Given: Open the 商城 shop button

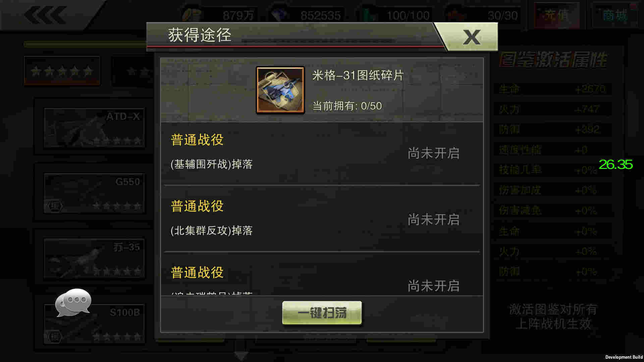Looking at the screenshot, I should pos(614,15).
